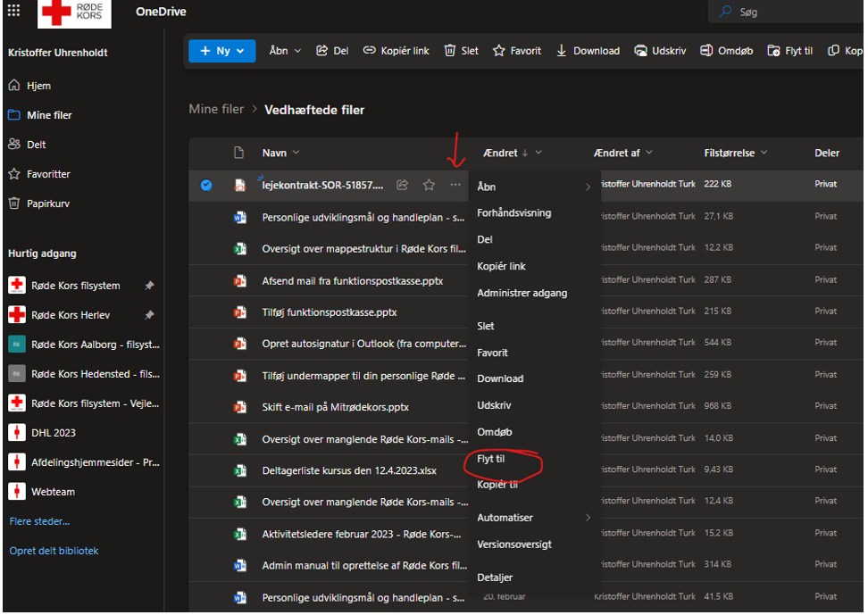Open Røde Kors Hedensted quick access item

(84, 374)
